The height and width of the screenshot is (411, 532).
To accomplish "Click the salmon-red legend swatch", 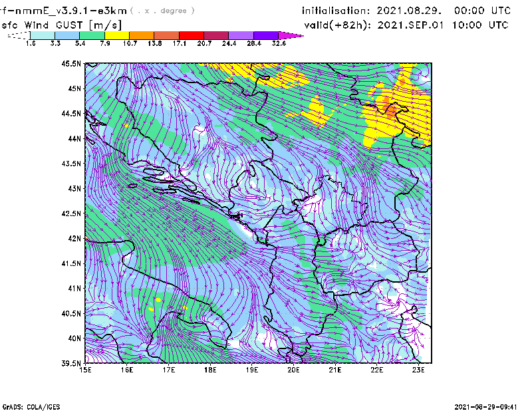I will coord(167,35).
